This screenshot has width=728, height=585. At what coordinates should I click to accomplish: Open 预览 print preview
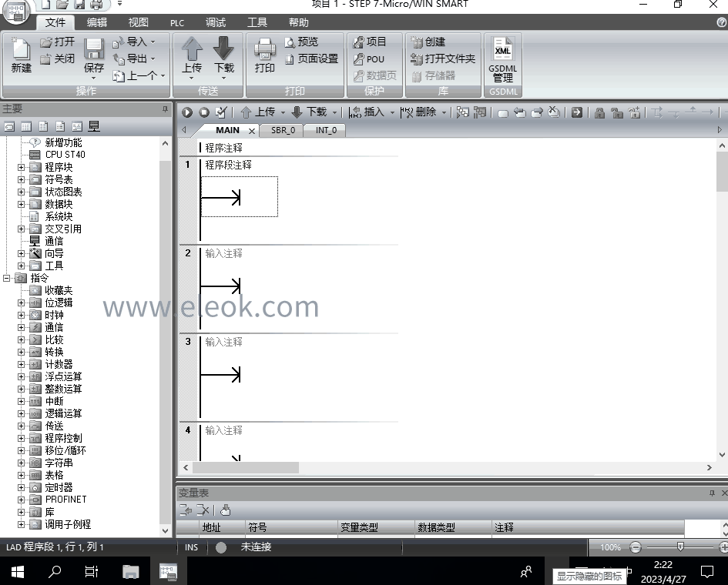click(301, 42)
